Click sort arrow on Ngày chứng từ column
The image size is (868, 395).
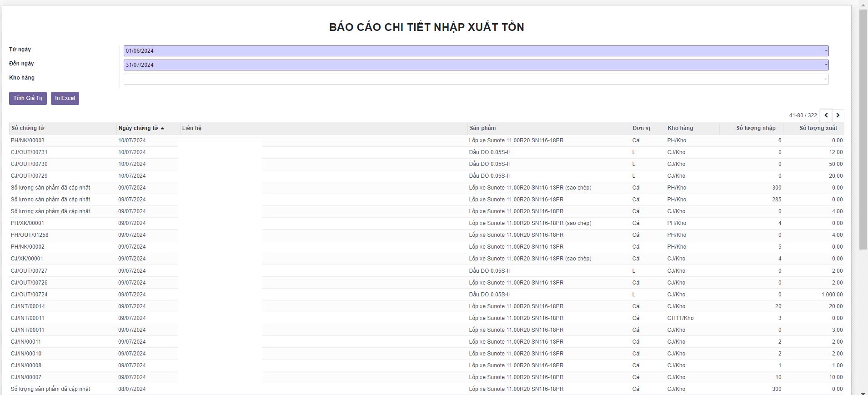point(162,129)
